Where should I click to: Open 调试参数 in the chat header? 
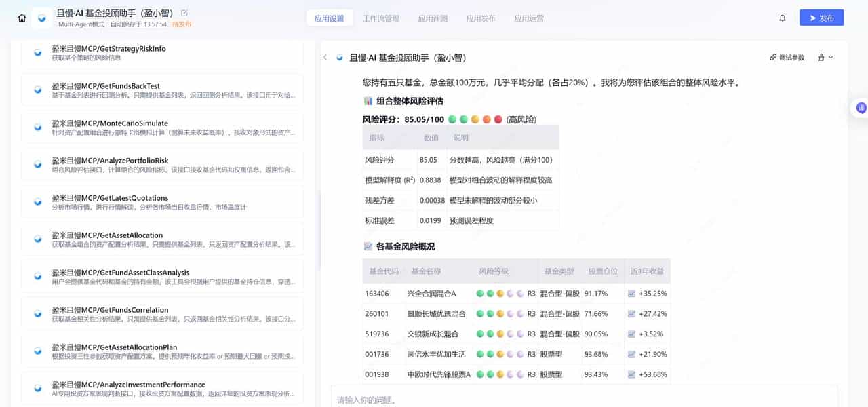coord(787,58)
